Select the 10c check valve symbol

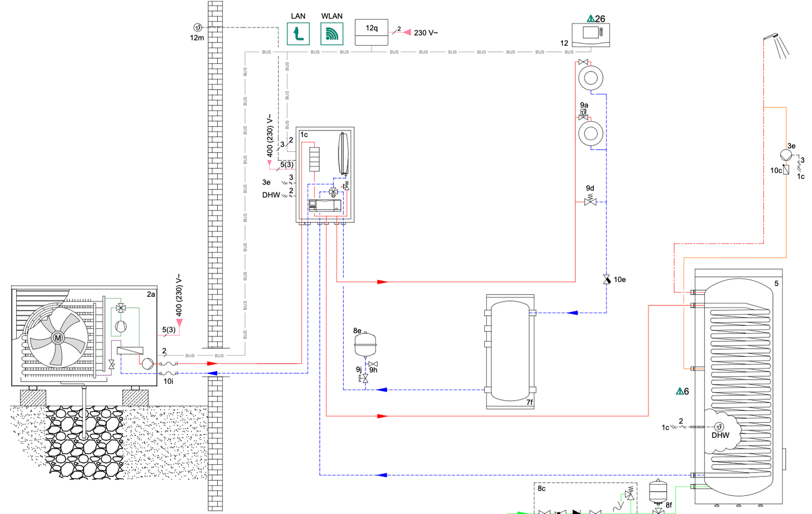pyautogui.click(x=786, y=170)
